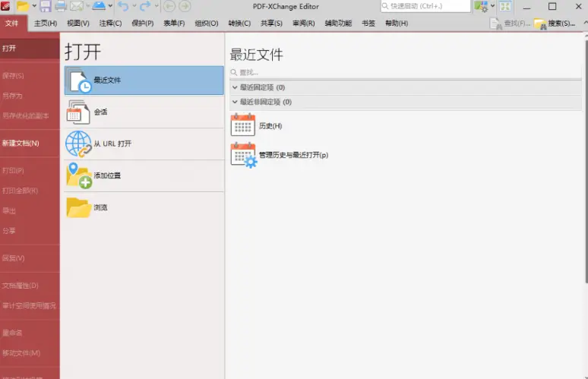This screenshot has width=588, height=379.
Task: Select 文档属性(D) in the red sidebar
Action: (30, 286)
